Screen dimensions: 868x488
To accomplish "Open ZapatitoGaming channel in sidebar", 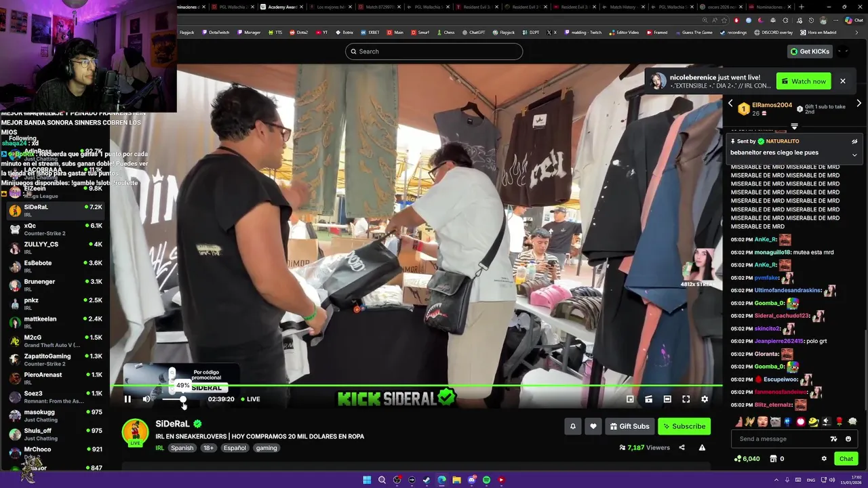I will [x=54, y=360].
